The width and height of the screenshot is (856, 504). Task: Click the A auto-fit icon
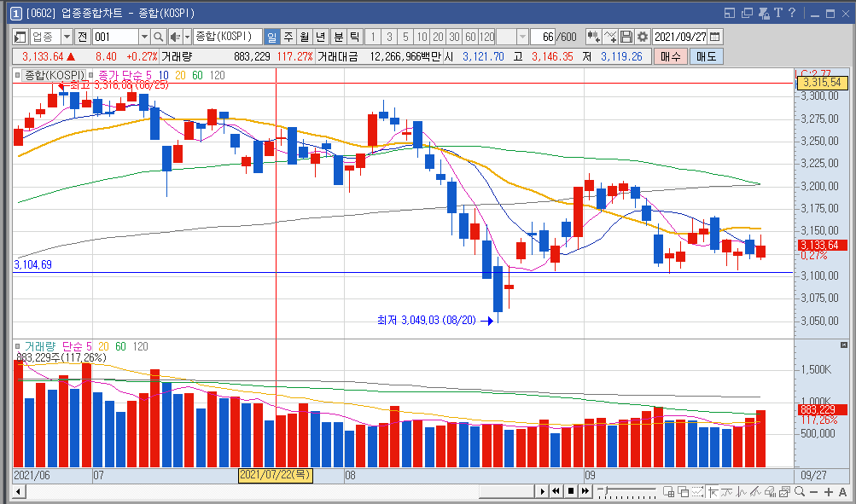coord(842,491)
